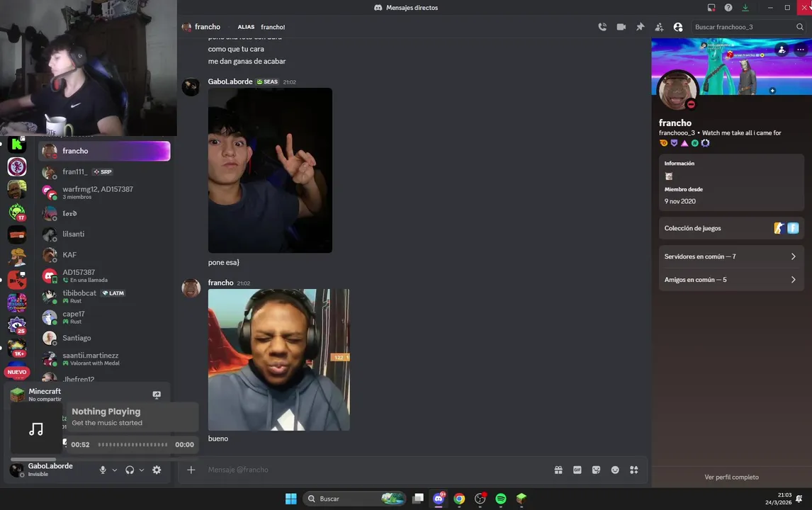
Task: Click Ver perfil completo link
Action: [x=731, y=477]
